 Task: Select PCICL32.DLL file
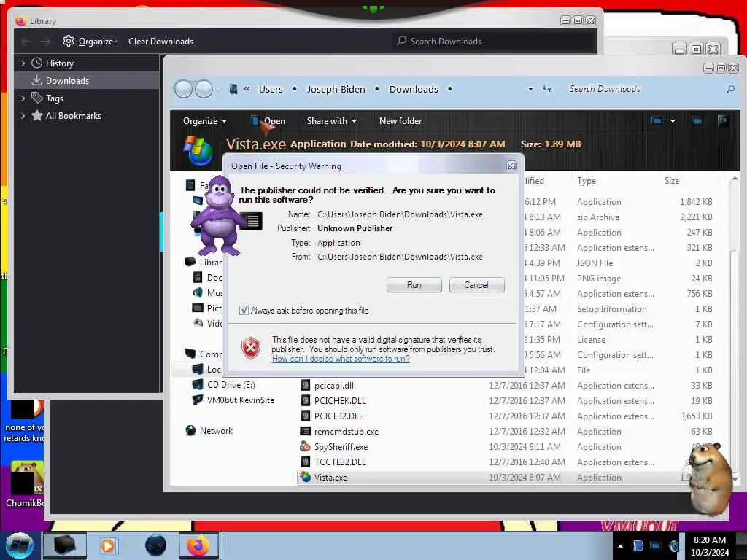click(x=338, y=416)
